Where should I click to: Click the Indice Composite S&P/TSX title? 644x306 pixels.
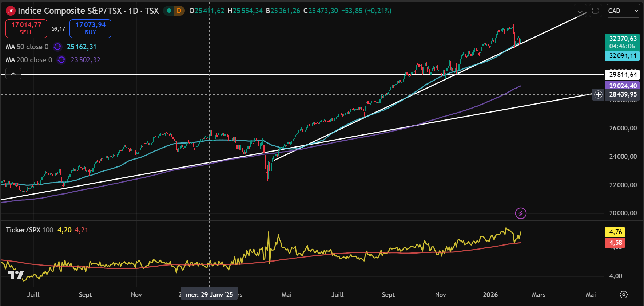(88, 11)
